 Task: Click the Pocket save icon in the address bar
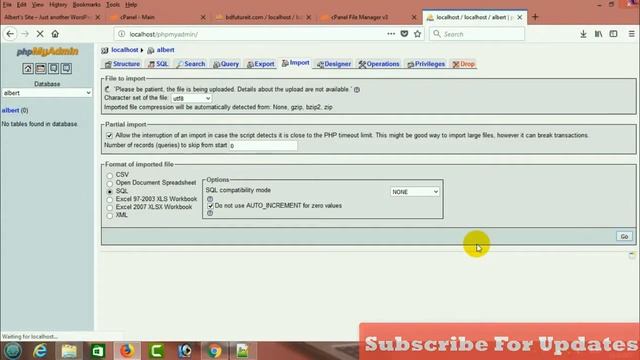(404, 34)
